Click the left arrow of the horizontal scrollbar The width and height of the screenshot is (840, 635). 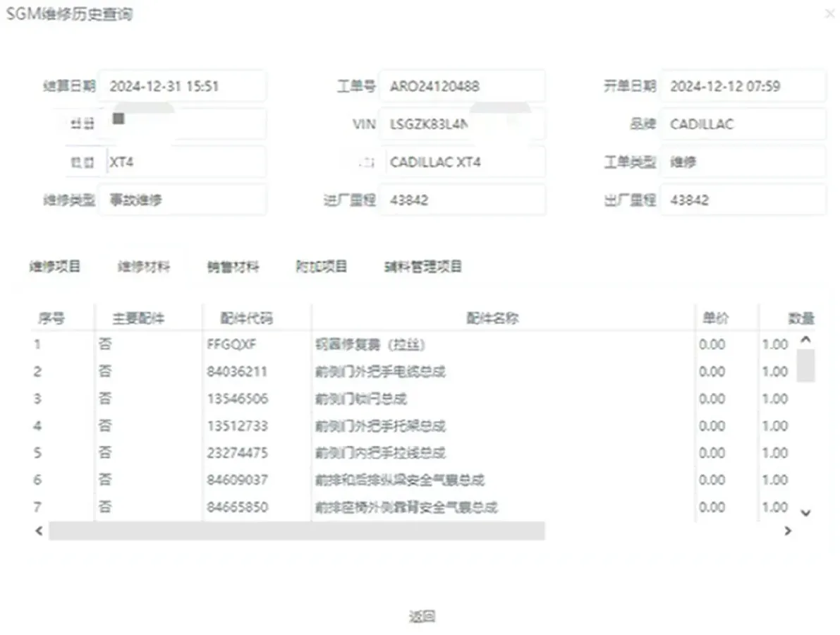pyautogui.click(x=38, y=531)
